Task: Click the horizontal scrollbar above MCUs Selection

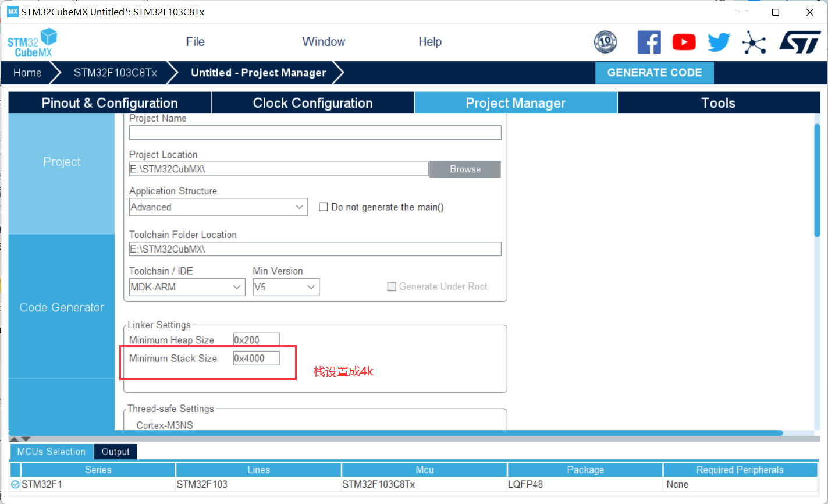Action: (396, 433)
